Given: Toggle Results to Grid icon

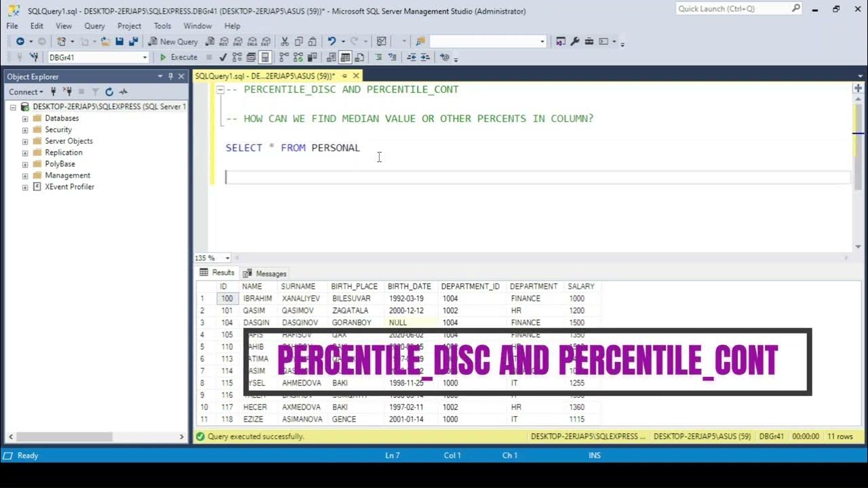Looking at the screenshot, I should click(x=346, y=58).
